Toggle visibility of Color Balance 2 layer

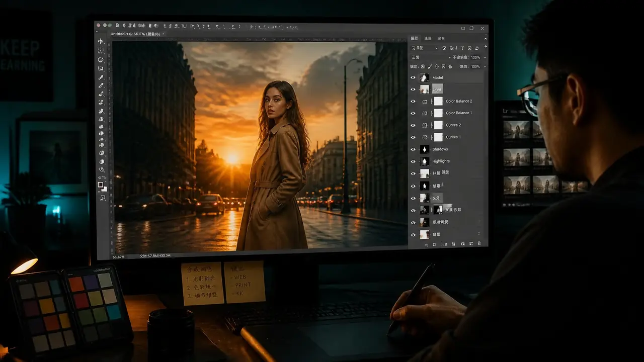413,102
